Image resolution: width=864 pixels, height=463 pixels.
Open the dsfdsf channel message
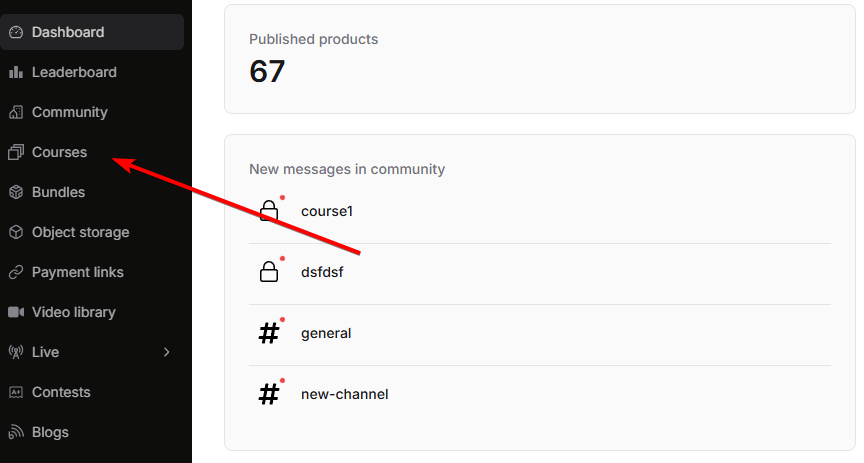[x=324, y=272]
